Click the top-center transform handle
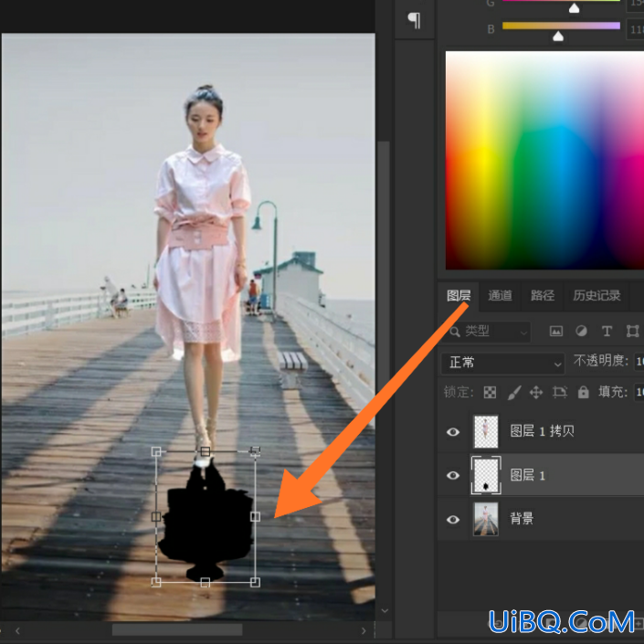644x644 pixels. 206,452
